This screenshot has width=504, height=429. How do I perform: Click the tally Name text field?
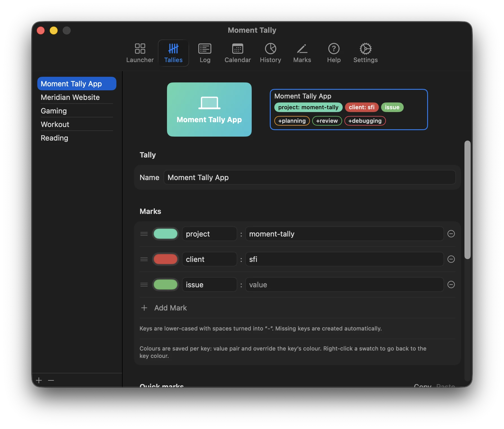310,177
